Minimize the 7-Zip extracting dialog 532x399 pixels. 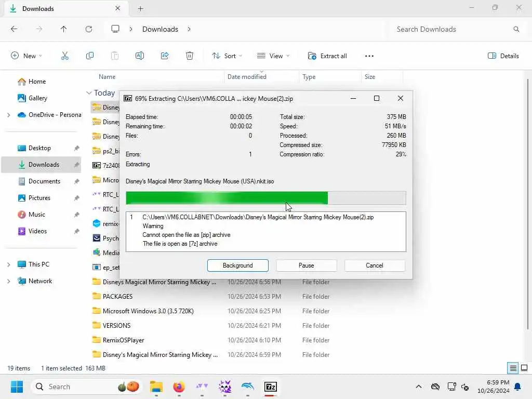(x=353, y=98)
